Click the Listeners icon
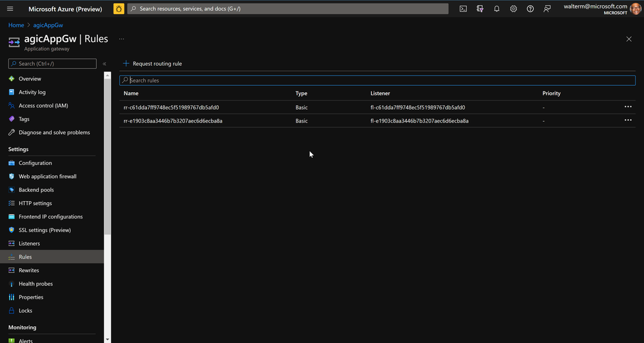The image size is (644, 343). pyautogui.click(x=12, y=243)
